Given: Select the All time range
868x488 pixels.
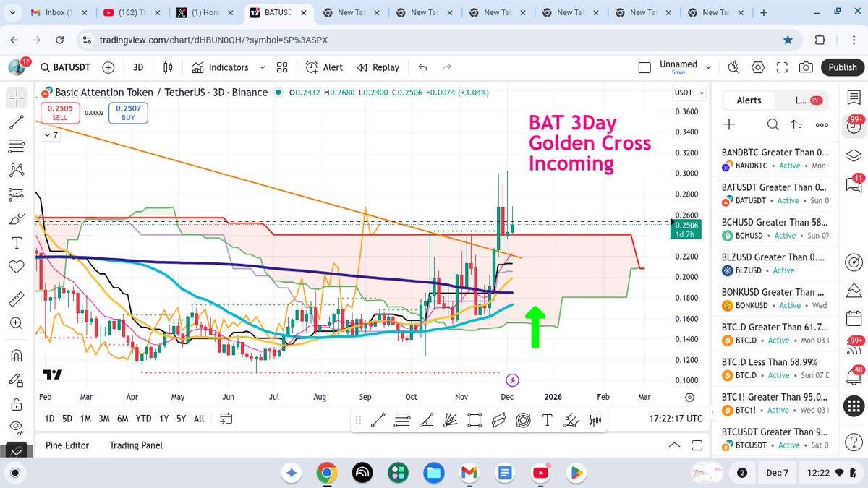Looking at the screenshot, I should (x=199, y=419).
